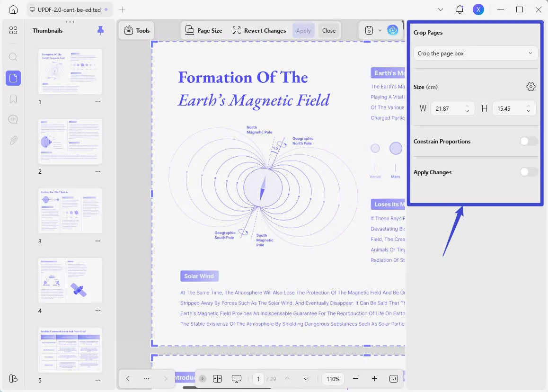The image size is (548, 392).
Task: Open the Attachments panel in the sidebar
Action: [x=13, y=140]
